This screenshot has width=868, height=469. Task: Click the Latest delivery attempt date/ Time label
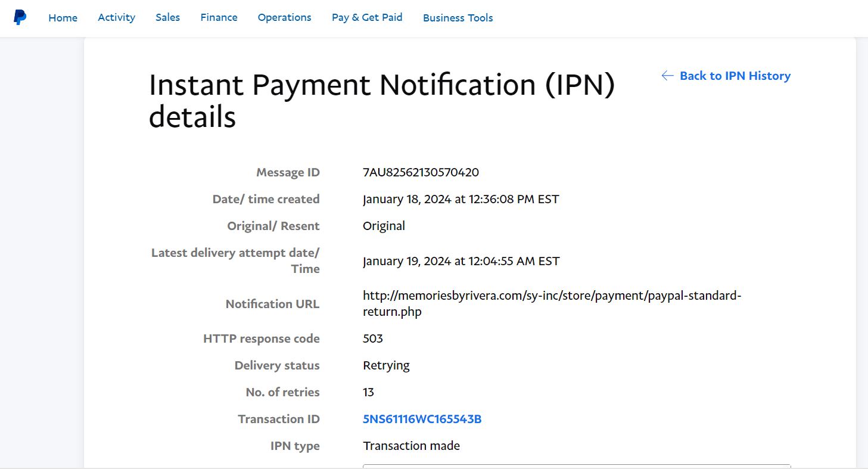(236, 260)
